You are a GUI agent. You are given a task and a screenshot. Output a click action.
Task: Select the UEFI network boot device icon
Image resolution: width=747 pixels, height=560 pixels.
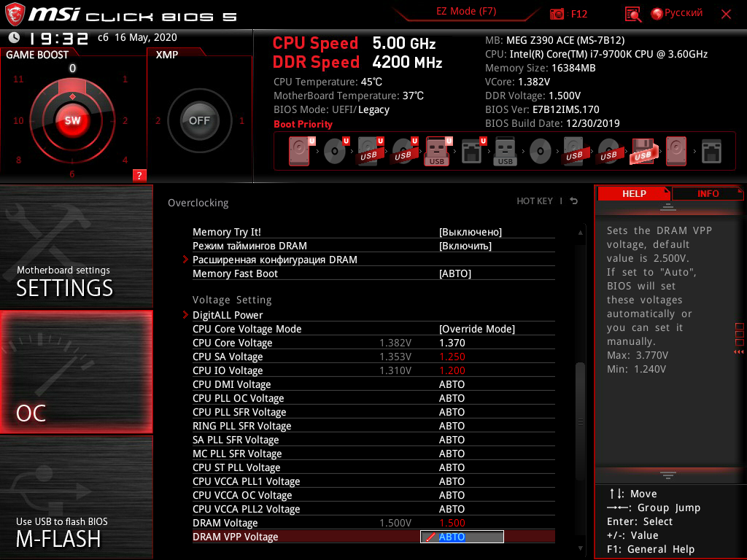click(472, 152)
